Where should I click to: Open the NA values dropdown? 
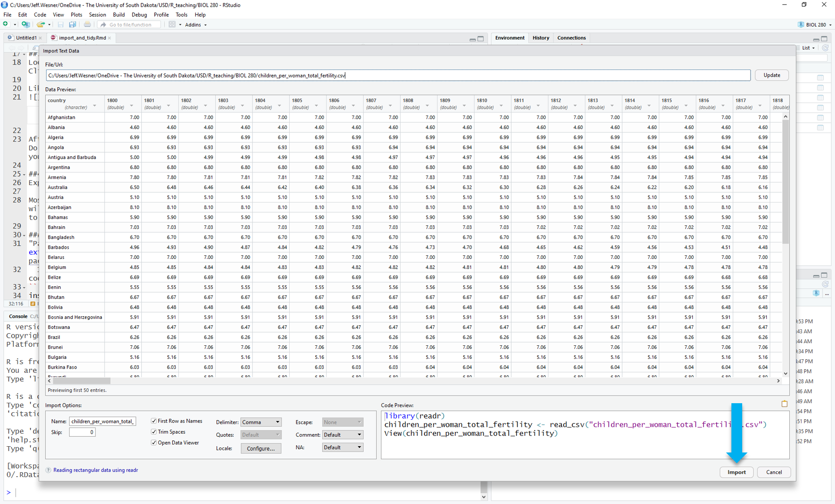coord(342,447)
